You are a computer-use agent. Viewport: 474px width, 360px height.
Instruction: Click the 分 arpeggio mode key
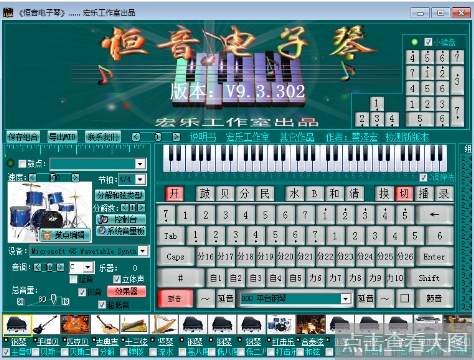(x=245, y=193)
